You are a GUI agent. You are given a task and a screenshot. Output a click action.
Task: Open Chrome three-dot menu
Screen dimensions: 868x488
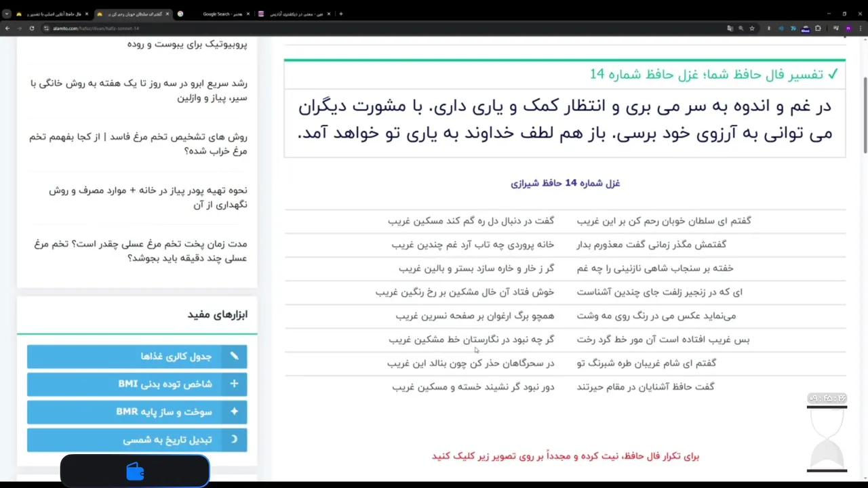point(861,28)
